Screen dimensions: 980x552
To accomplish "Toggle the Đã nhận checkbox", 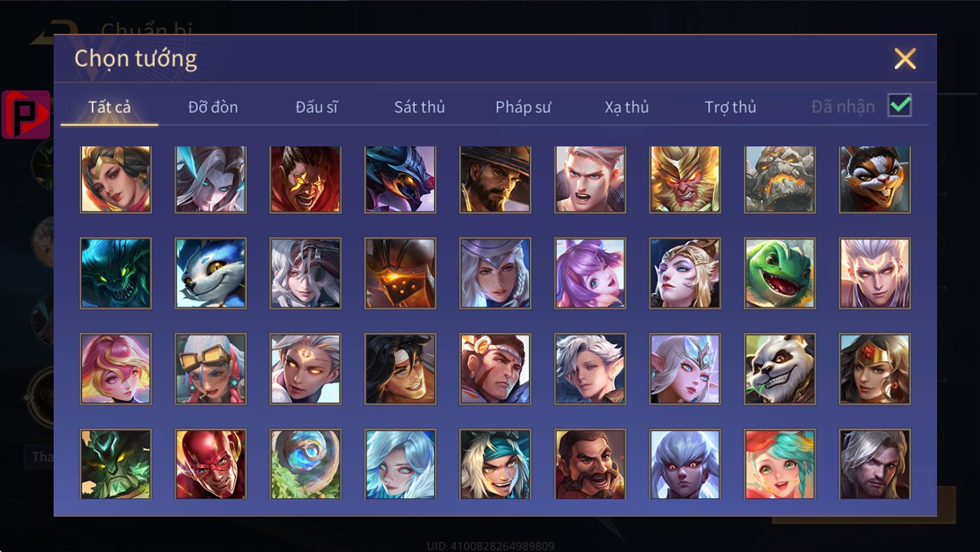I will [x=899, y=106].
